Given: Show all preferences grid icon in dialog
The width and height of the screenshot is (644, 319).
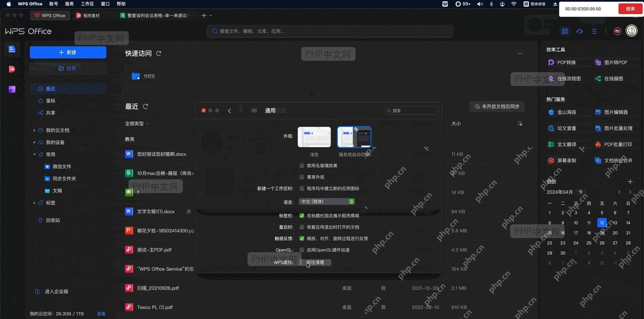Looking at the screenshot, I should tap(254, 110).
